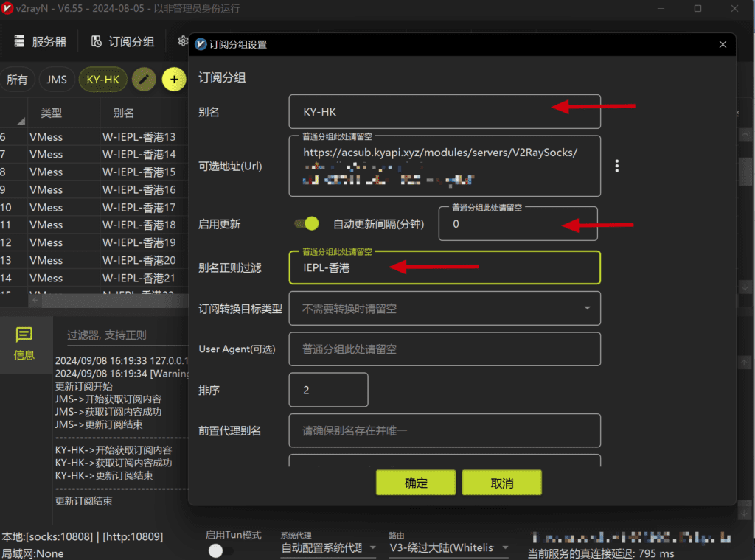
Task: Select the W-IEPL-香港14 server row
Action: [x=94, y=155]
